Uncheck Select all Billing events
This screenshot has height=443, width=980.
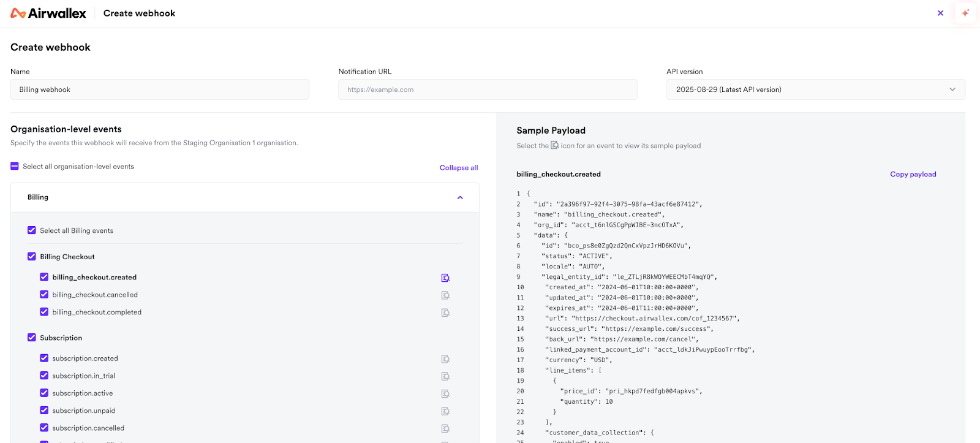[x=32, y=230]
